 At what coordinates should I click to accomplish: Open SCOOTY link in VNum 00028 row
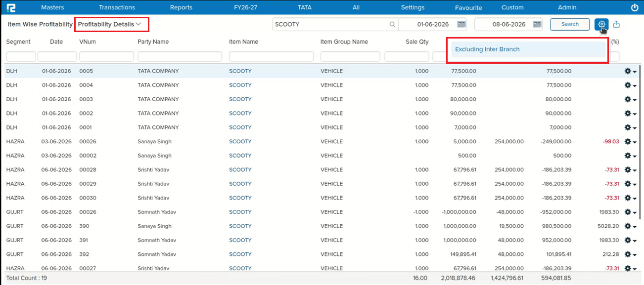point(240,170)
